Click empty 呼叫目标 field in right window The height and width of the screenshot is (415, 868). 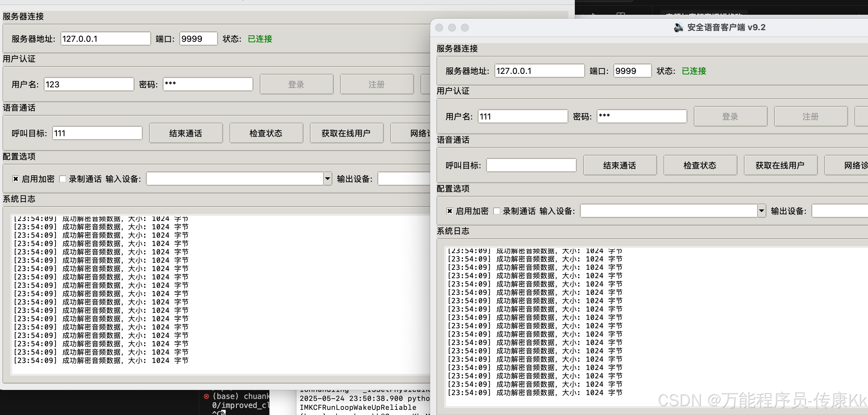(x=531, y=165)
